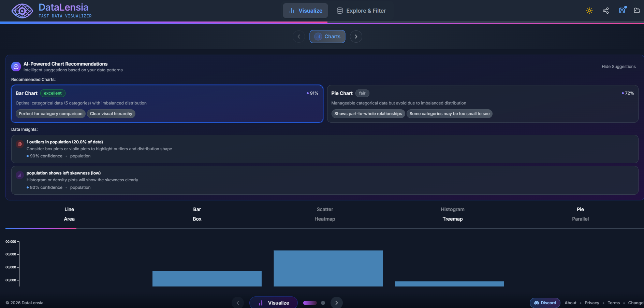Open the 1 outliers in population insight

(x=325, y=149)
